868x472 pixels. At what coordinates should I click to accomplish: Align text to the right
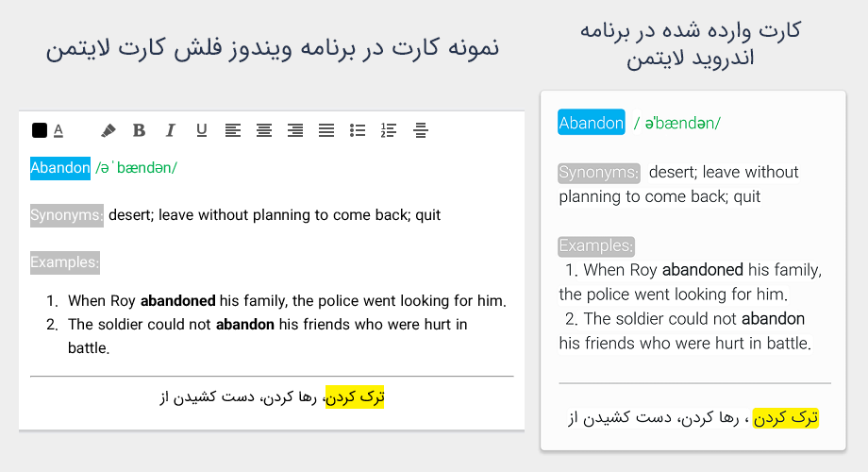pyautogui.click(x=295, y=130)
